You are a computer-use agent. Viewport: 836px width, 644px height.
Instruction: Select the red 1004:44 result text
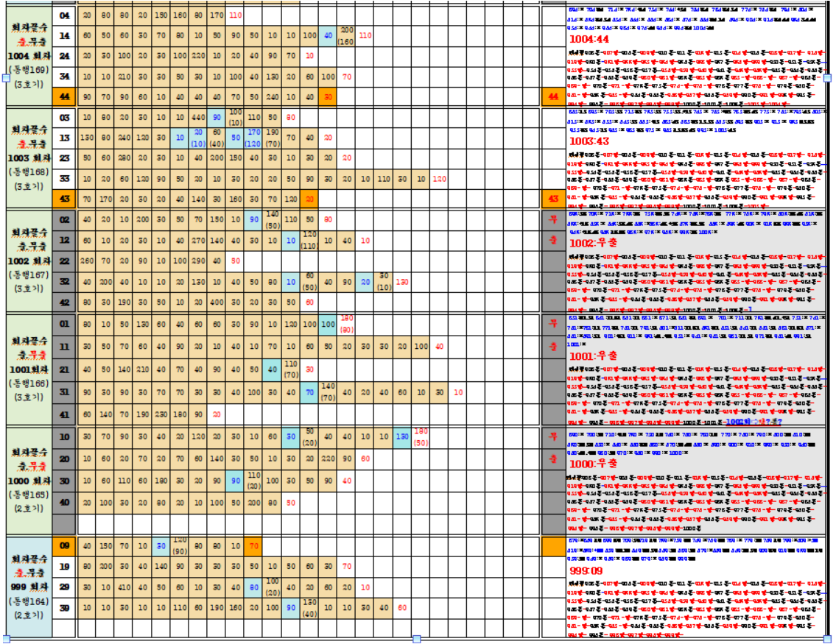coord(589,39)
